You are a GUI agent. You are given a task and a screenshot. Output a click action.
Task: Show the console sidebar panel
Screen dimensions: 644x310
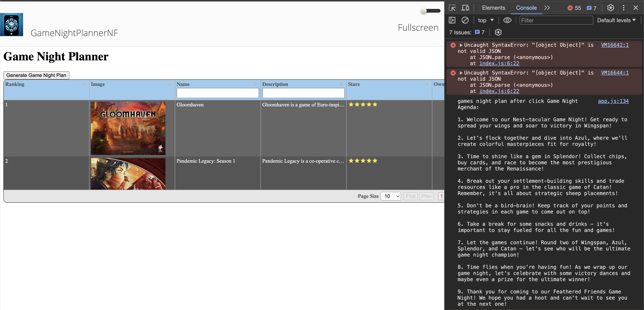[x=452, y=20]
